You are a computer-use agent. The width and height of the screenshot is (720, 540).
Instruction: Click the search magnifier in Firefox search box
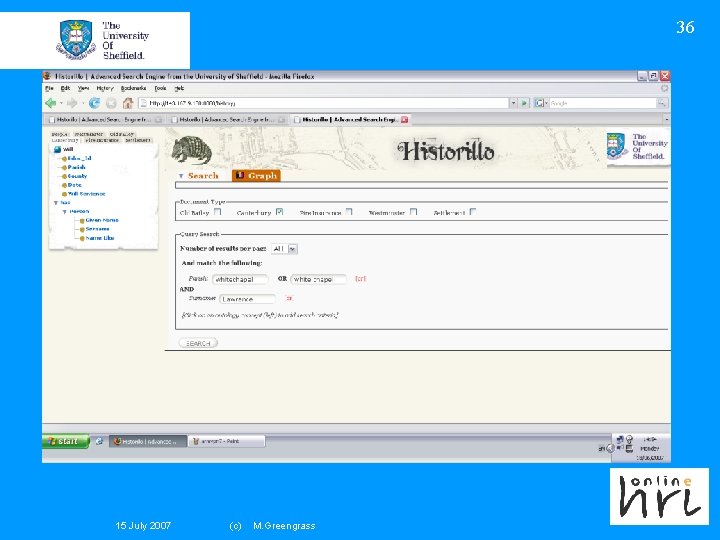pos(662,103)
